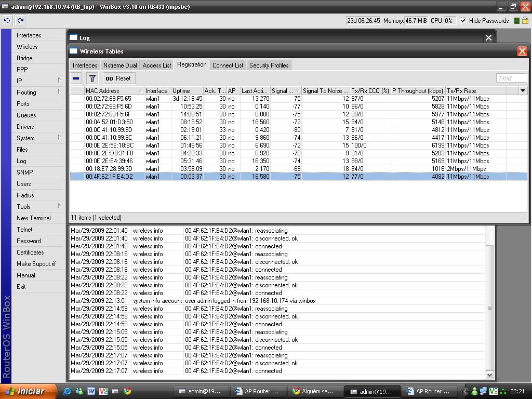Open the Security Profiles tab
This screenshot has height=399, width=532.
coord(269,65)
